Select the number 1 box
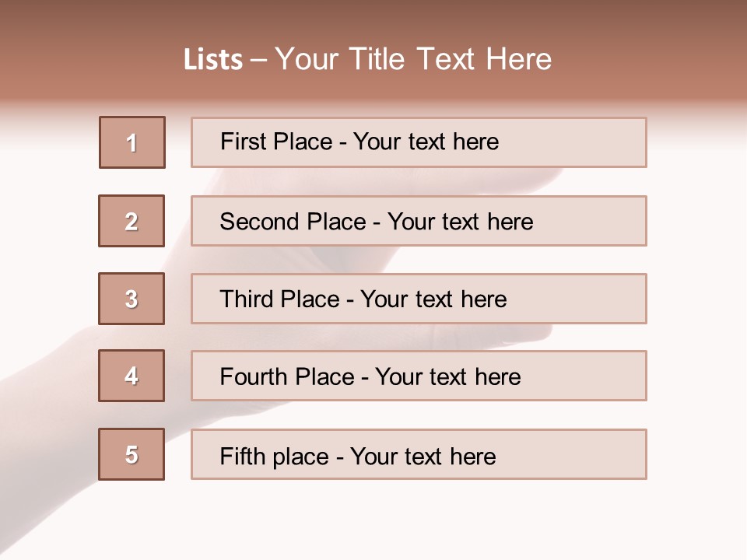This screenshot has width=747, height=560. 132,142
